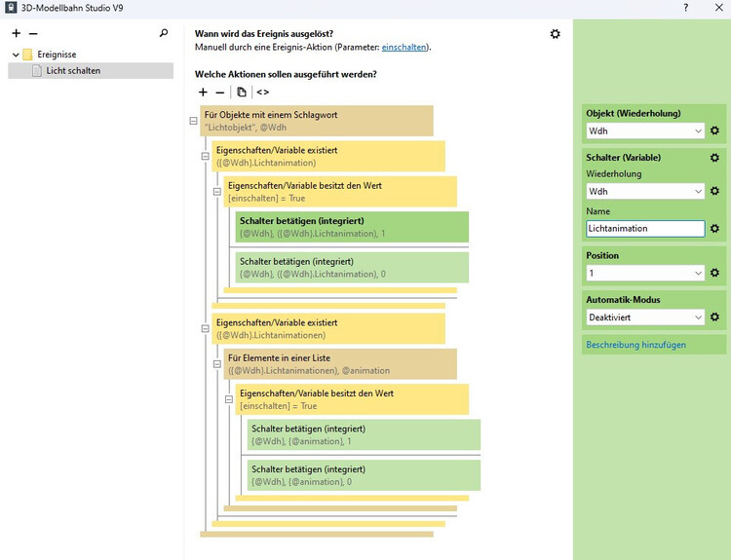Screen dimensions: 731x560
Task: Click 'Beschreibung hinzufügen' link
Action: 635,345
